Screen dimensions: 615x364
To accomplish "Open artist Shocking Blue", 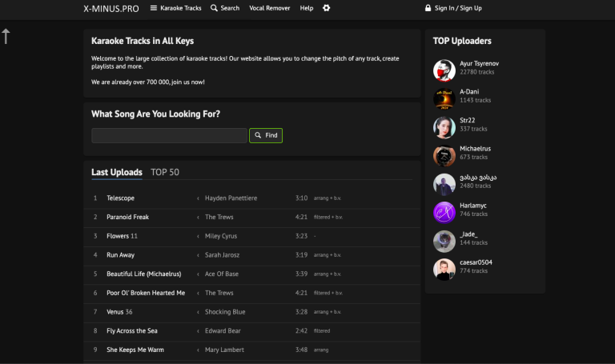I will 225,311.
